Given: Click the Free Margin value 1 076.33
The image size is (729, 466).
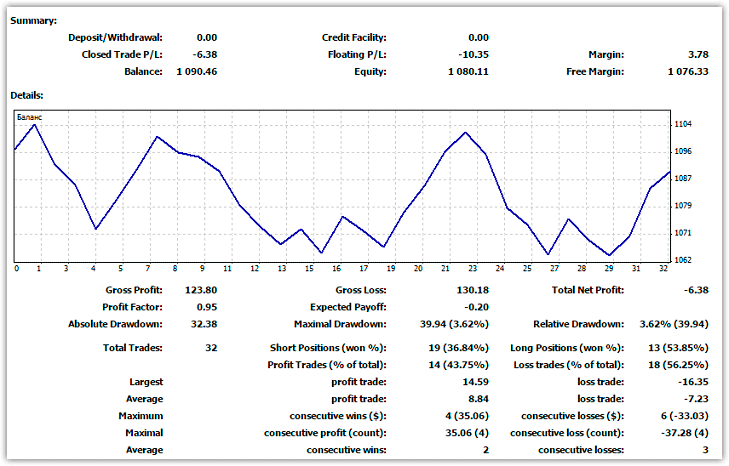Looking at the screenshot, I should coord(688,72).
